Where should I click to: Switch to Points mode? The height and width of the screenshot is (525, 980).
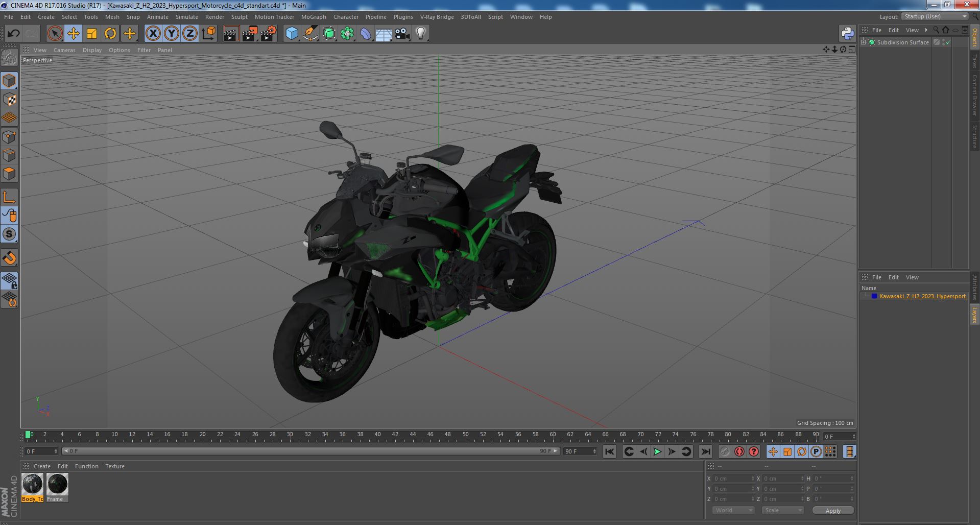[x=9, y=137]
